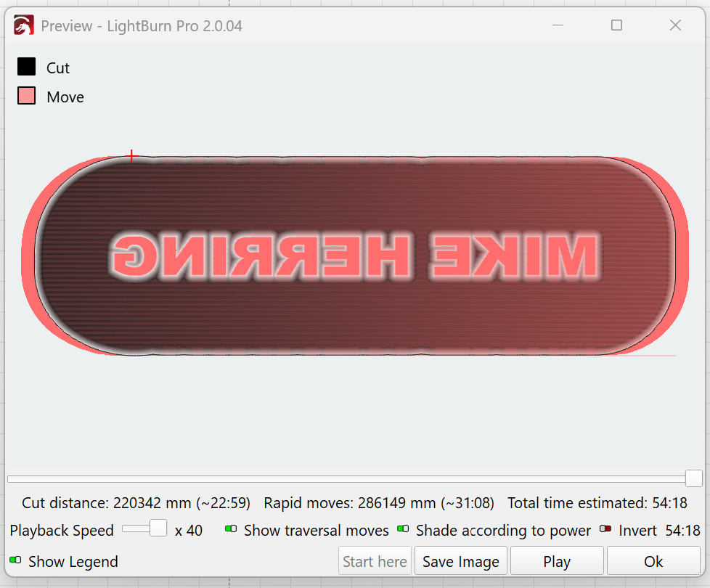Viewport: 710px width, 588px height.
Task: Click the Save Image button
Action: tap(461, 561)
